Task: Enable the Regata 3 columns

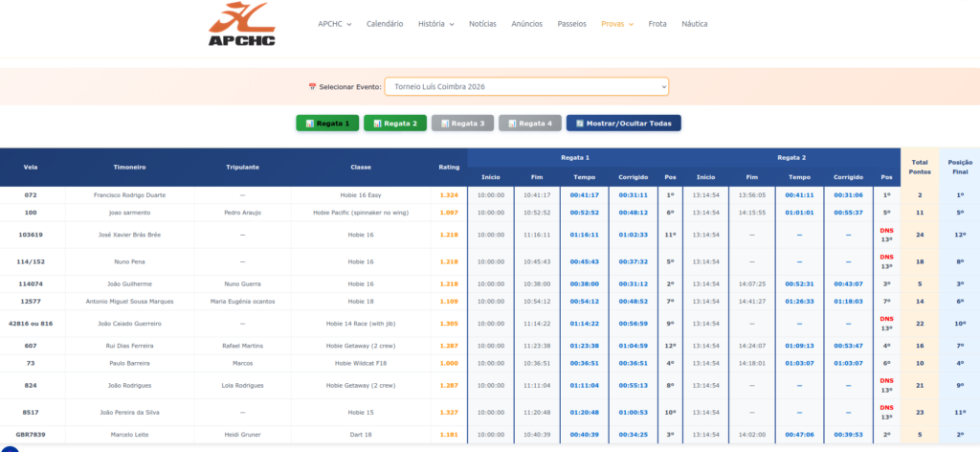Action: click(x=462, y=124)
